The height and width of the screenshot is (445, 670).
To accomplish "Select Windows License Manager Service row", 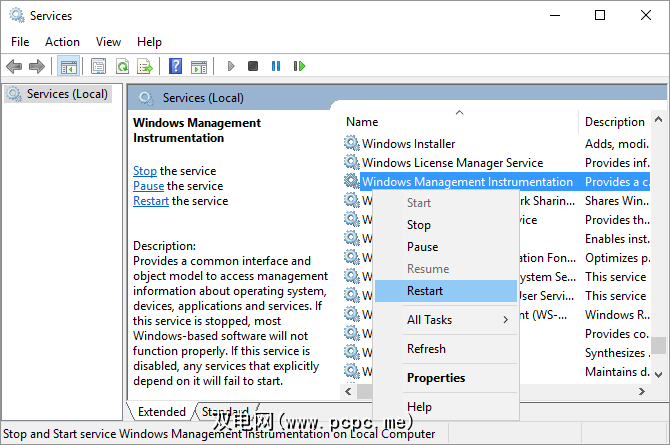I will pyautogui.click(x=452, y=162).
